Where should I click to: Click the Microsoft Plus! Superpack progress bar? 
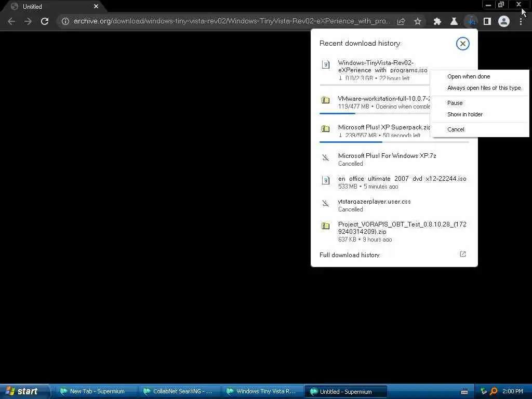tap(394, 142)
